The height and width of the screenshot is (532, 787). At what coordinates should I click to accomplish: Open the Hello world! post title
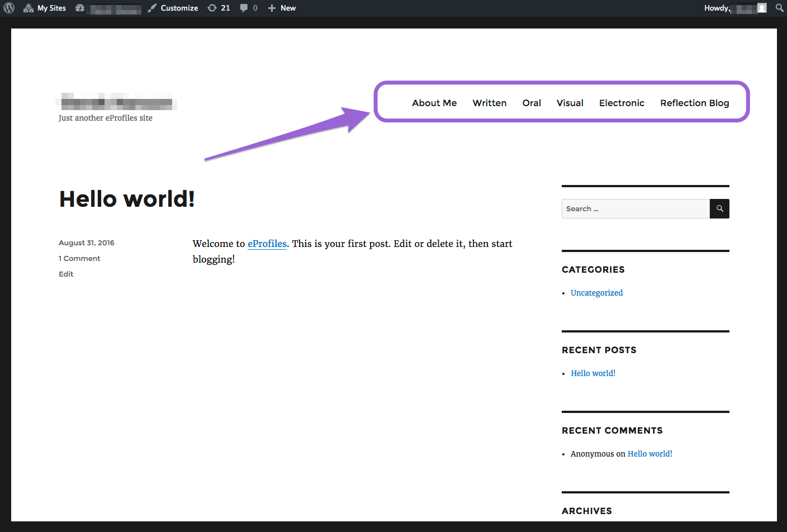[127, 199]
